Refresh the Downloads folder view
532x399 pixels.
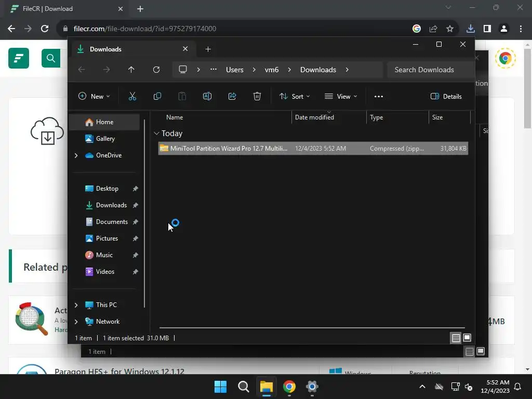[x=156, y=70]
